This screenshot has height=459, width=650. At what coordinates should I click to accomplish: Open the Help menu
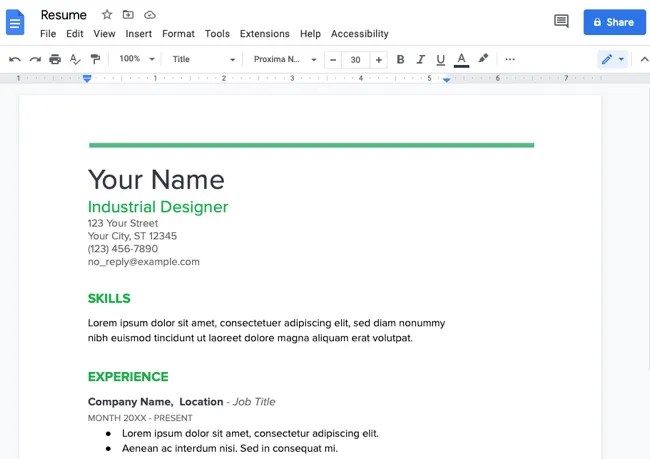point(310,34)
